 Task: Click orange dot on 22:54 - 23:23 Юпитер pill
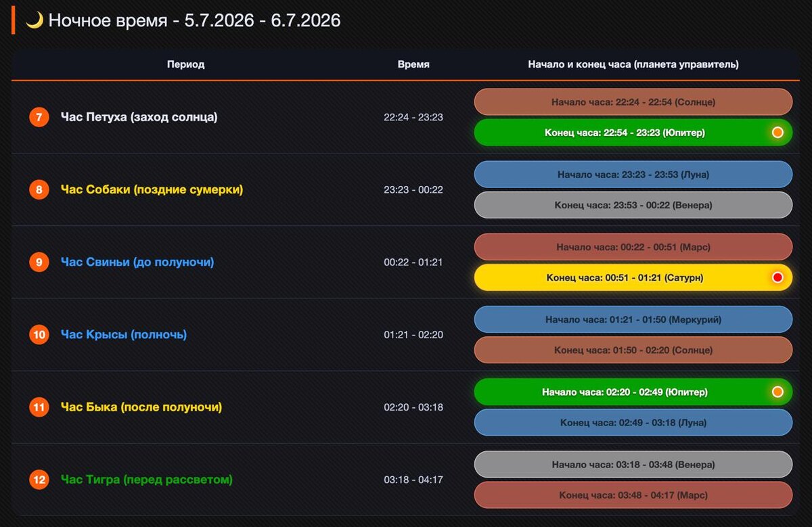777,133
